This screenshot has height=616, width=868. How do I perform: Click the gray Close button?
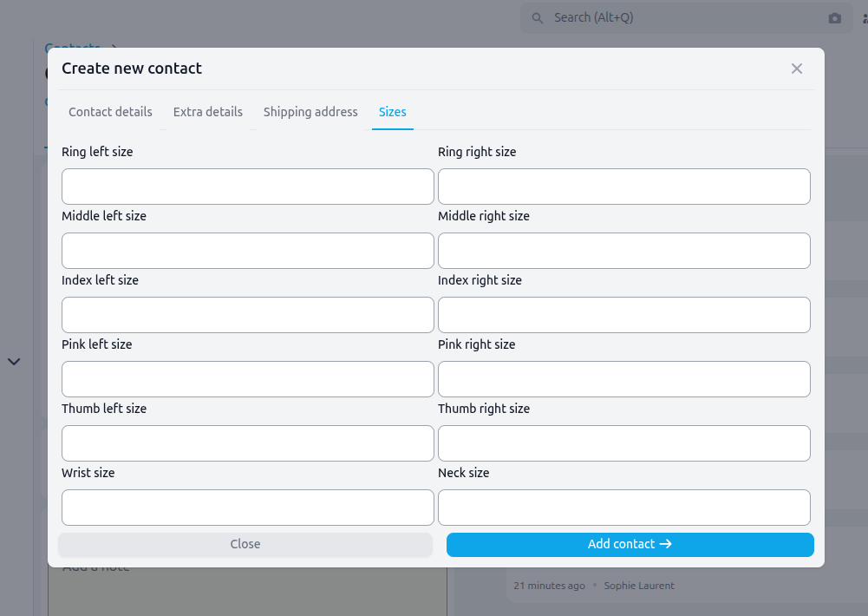[245, 544]
